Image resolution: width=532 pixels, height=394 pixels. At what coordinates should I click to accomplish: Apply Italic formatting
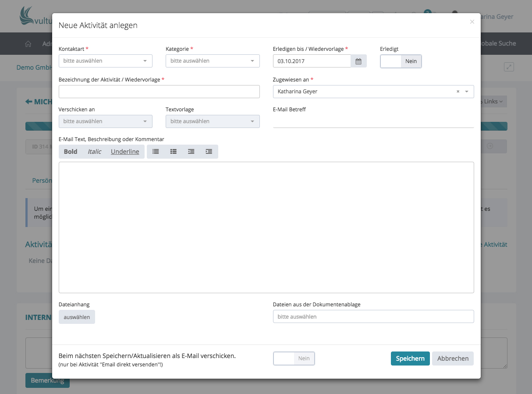[94, 152]
